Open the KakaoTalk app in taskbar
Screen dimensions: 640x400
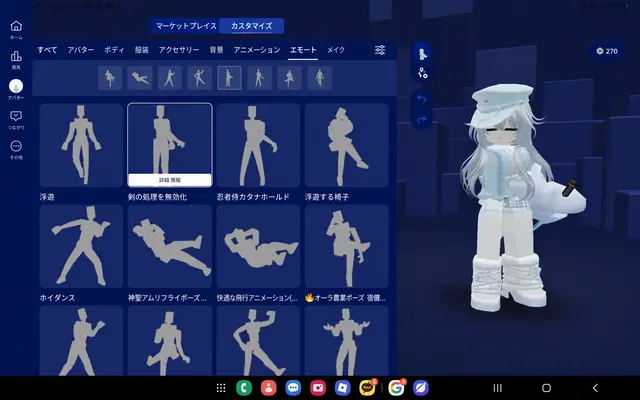367,388
